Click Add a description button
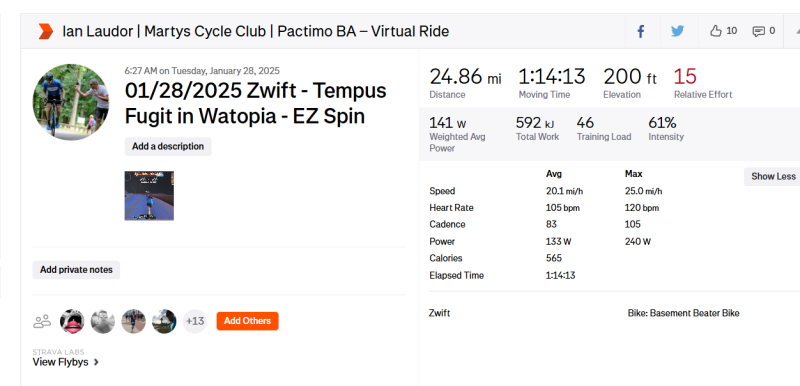The width and height of the screenshot is (800, 386). click(168, 146)
